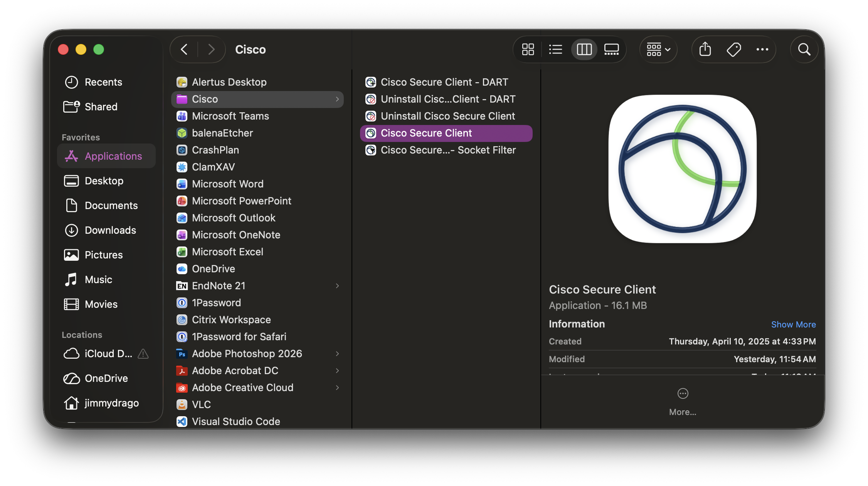Viewport: 868px width, 486px height.
Task: Select Cisco Secure Client - DART
Action: point(446,82)
